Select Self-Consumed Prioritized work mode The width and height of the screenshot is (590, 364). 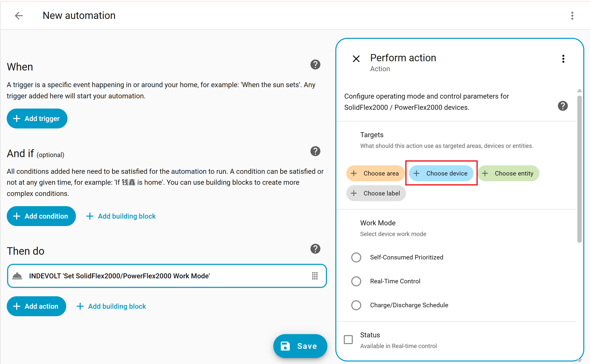[x=356, y=257]
